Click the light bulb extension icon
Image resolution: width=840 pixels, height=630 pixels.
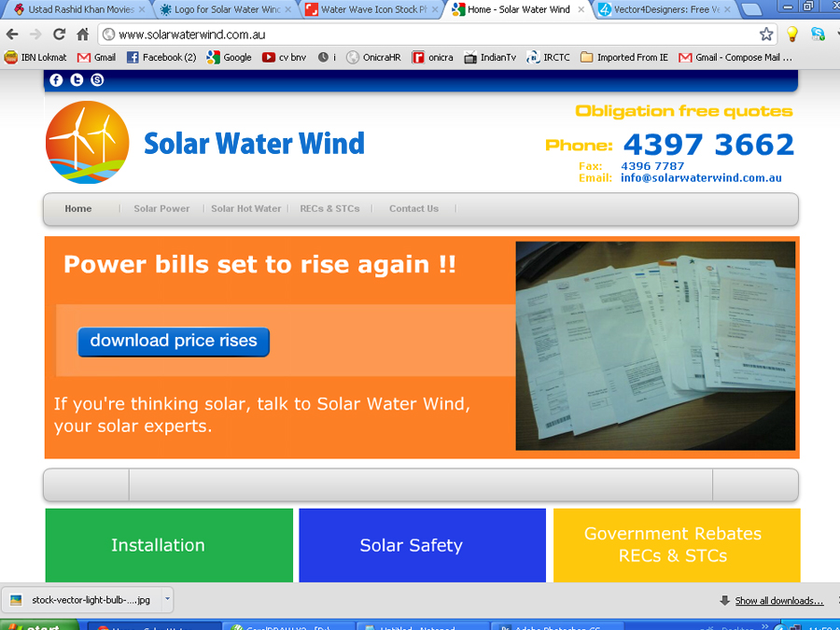tap(791, 35)
